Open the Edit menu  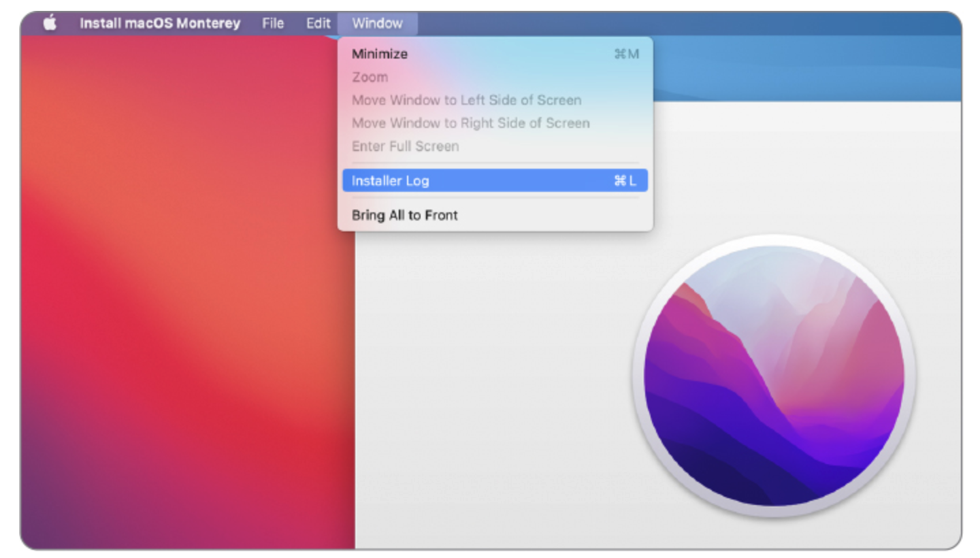point(318,23)
